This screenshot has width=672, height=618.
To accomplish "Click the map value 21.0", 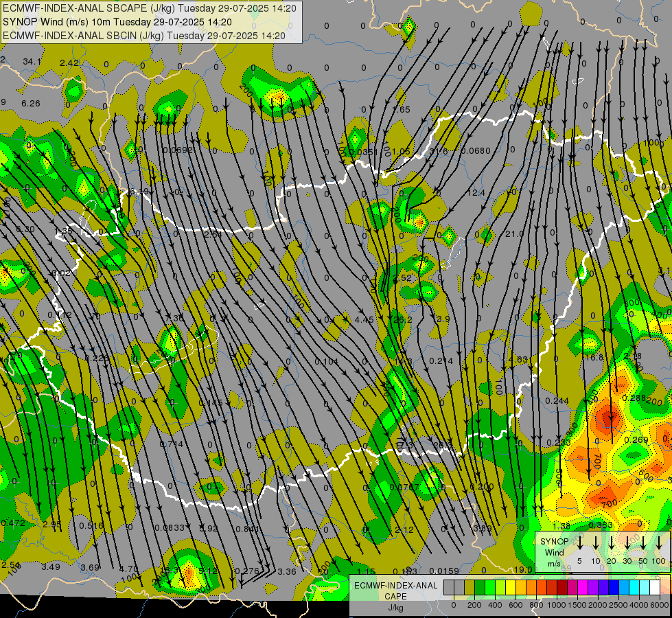I will tap(514, 233).
